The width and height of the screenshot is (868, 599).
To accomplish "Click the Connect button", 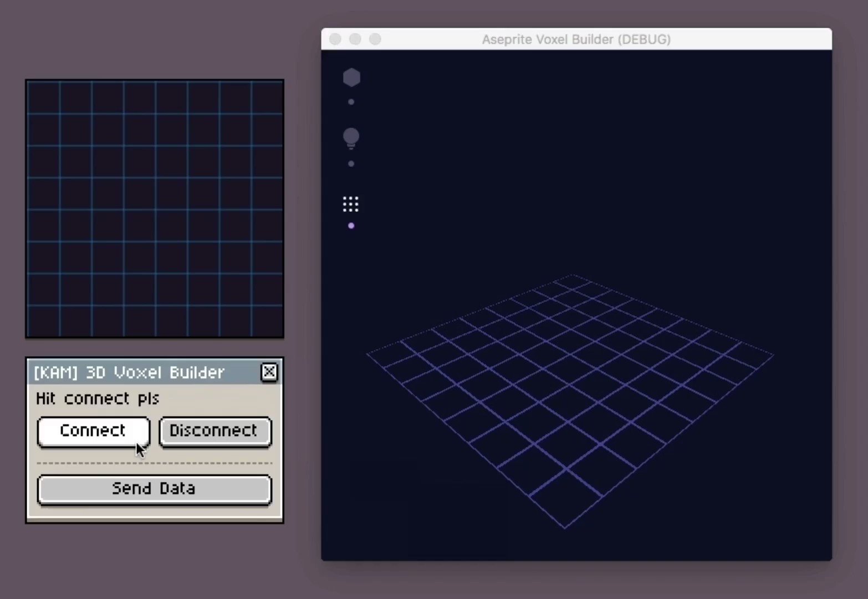I will (x=93, y=431).
